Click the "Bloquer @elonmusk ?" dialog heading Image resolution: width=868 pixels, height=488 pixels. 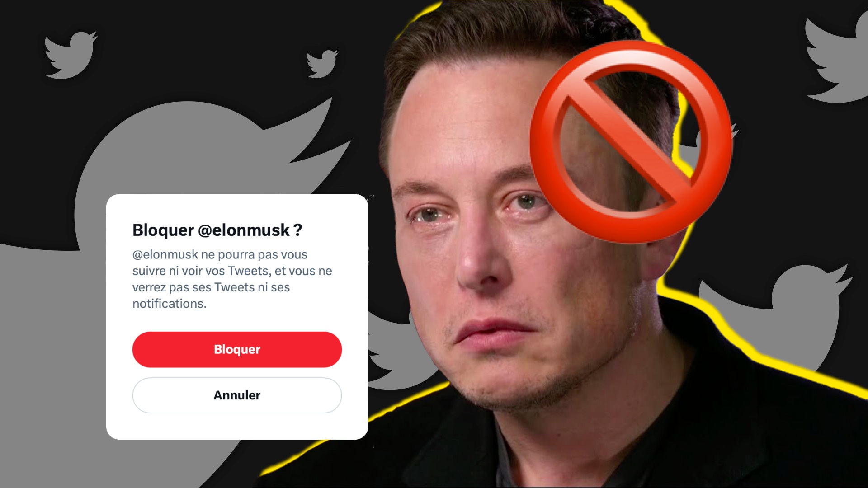217,230
